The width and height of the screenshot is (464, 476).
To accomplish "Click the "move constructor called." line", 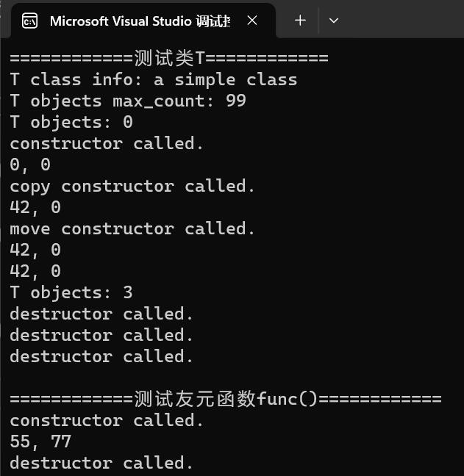I will (132, 228).
